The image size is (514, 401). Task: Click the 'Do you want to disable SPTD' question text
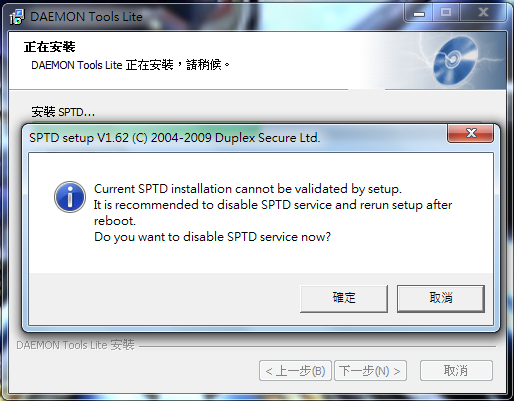212,237
